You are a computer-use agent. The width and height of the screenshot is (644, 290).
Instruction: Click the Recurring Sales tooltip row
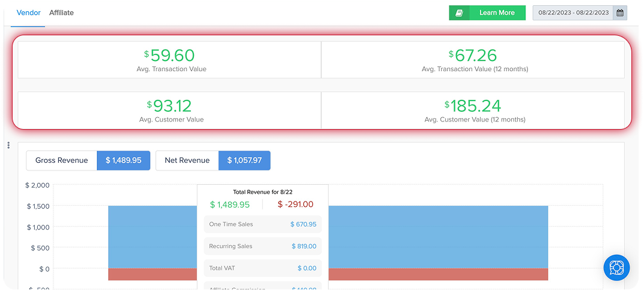pyautogui.click(x=263, y=246)
